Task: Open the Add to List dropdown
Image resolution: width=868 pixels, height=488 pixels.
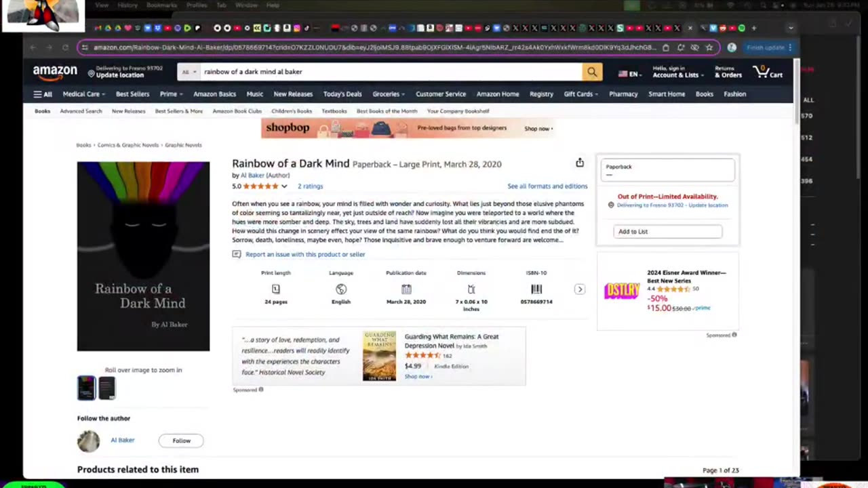Action: point(668,232)
